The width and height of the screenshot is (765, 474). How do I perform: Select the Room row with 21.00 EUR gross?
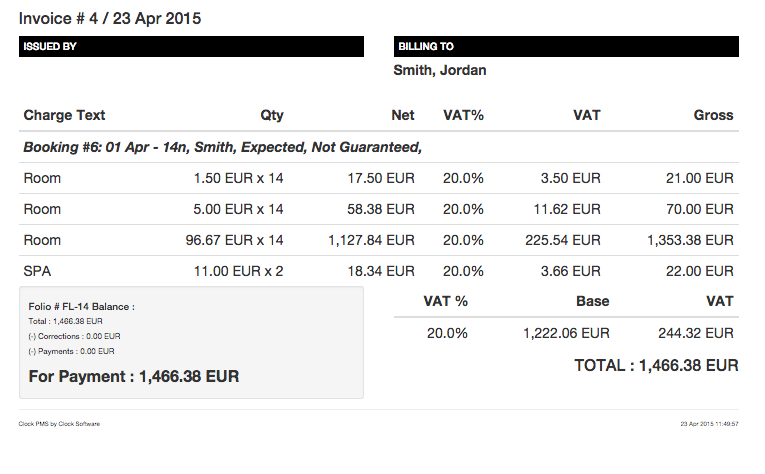pos(379,178)
